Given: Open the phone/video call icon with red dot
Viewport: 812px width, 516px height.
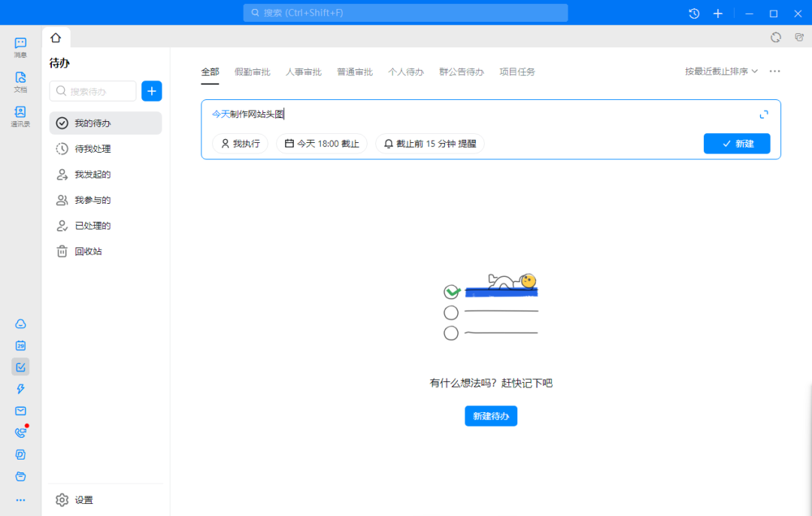Looking at the screenshot, I should [x=20, y=433].
